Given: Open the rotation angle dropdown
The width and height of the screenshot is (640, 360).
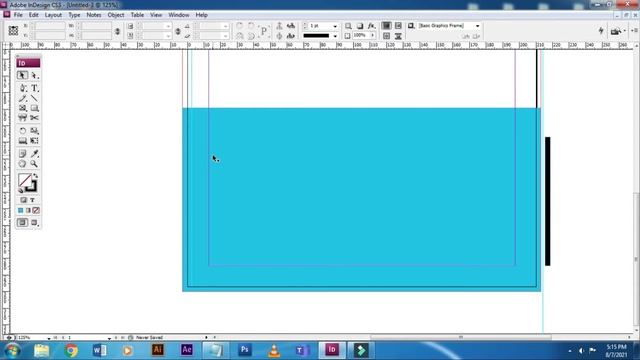Looking at the screenshot, I should click(x=225, y=26).
